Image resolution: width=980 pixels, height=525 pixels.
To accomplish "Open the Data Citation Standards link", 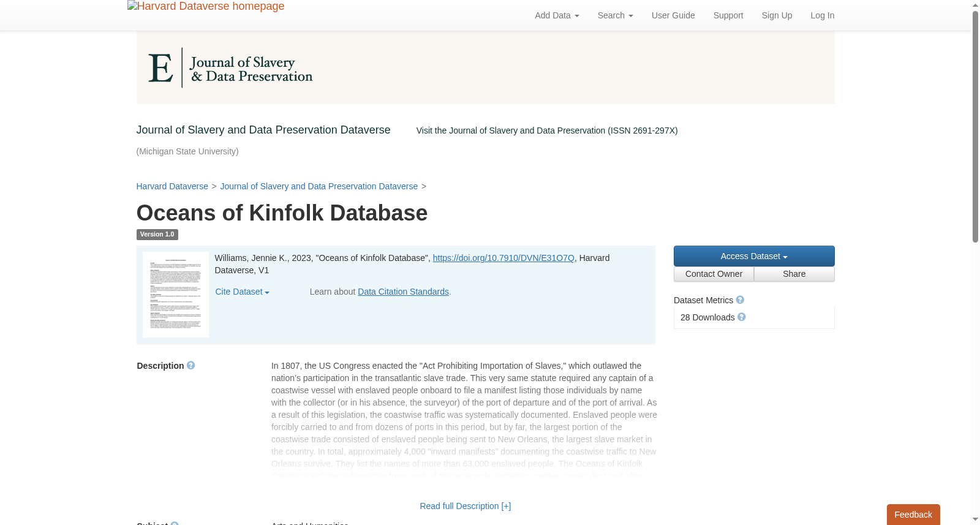I will 403,292.
